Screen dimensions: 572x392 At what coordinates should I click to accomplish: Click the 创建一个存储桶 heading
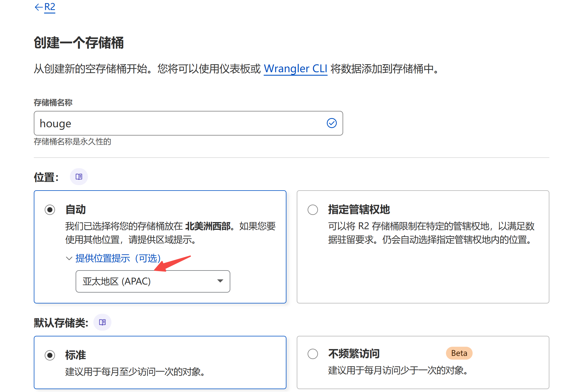[79, 43]
